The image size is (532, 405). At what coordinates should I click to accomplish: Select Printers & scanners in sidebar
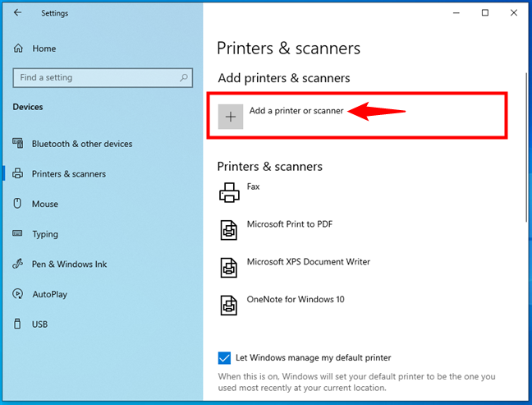[69, 174]
